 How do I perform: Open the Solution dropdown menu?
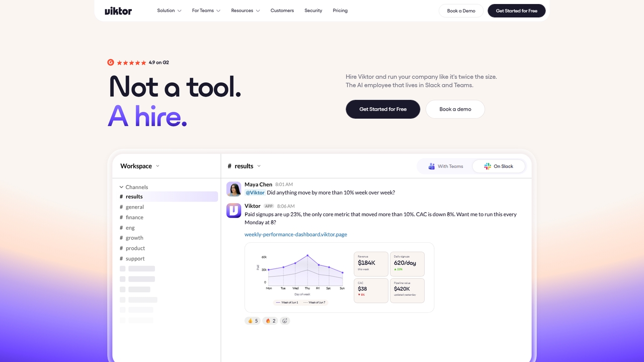[169, 11]
